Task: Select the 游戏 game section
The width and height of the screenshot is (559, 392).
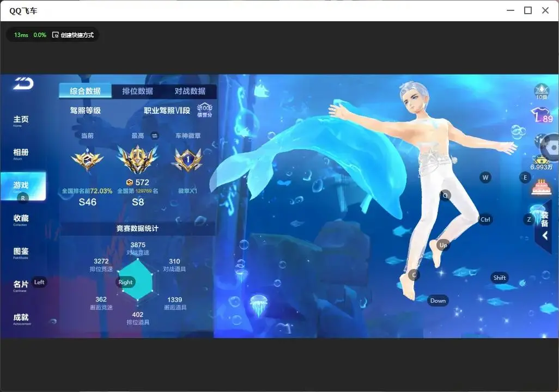Action: pos(23,186)
